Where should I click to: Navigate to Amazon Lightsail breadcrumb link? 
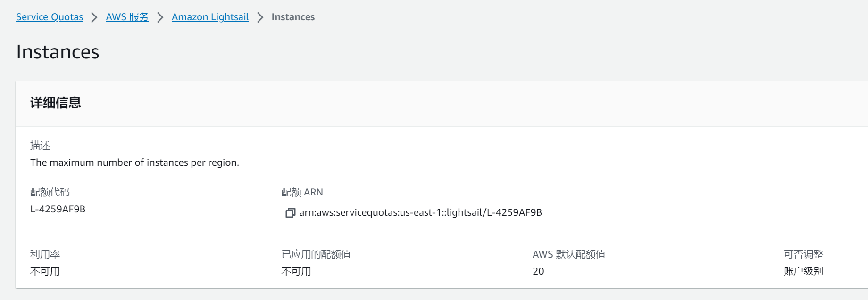[x=210, y=17]
